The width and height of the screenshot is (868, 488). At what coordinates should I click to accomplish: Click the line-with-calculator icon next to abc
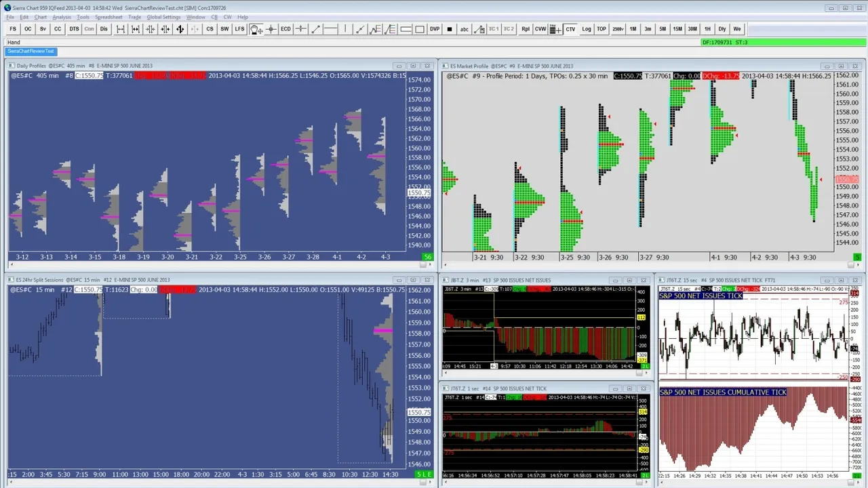[x=479, y=29]
